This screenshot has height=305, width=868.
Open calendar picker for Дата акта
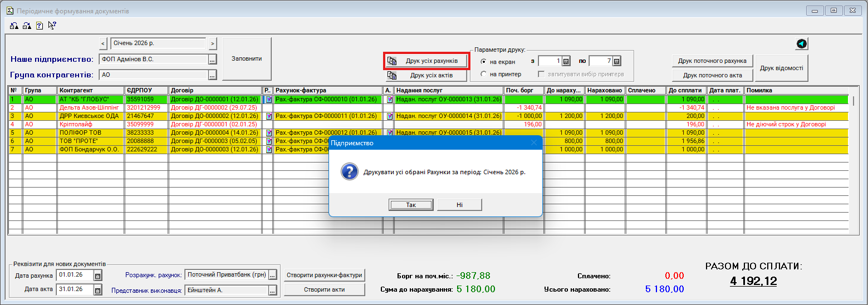[98, 289]
